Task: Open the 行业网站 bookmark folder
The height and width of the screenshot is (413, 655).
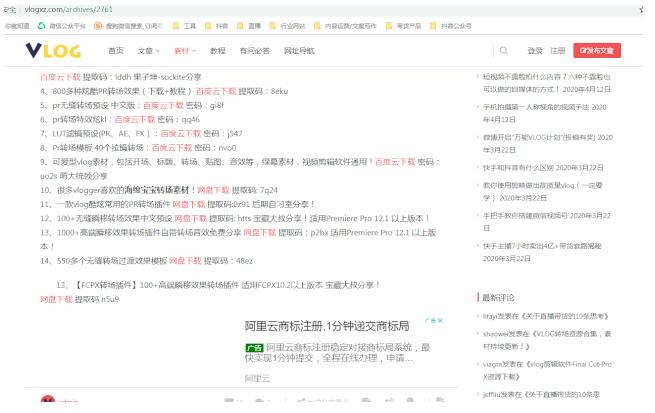Action: click(x=287, y=26)
